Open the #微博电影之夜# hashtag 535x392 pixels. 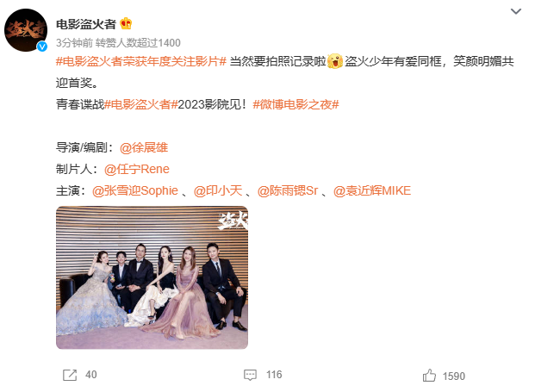point(295,104)
